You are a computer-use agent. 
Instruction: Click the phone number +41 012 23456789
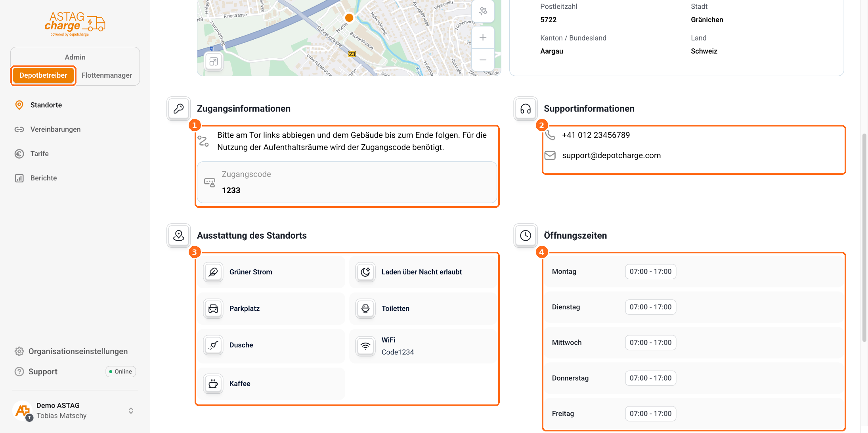[x=596, y=135]
